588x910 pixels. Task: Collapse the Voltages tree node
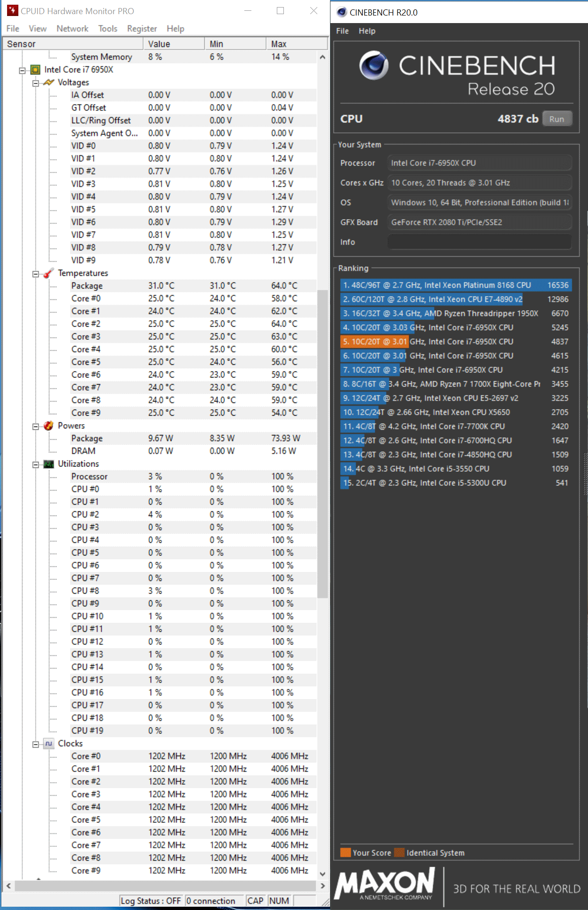click(35, 83)
